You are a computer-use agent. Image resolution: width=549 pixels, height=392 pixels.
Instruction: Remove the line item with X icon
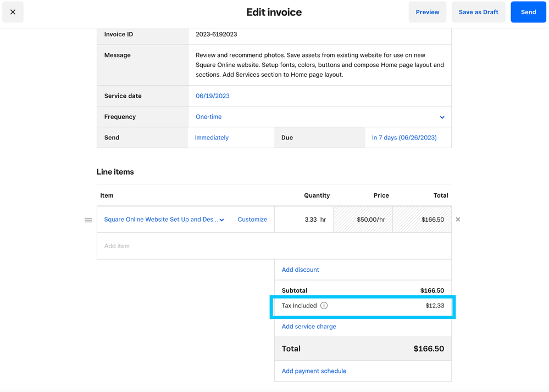click(x=458, y=220)
